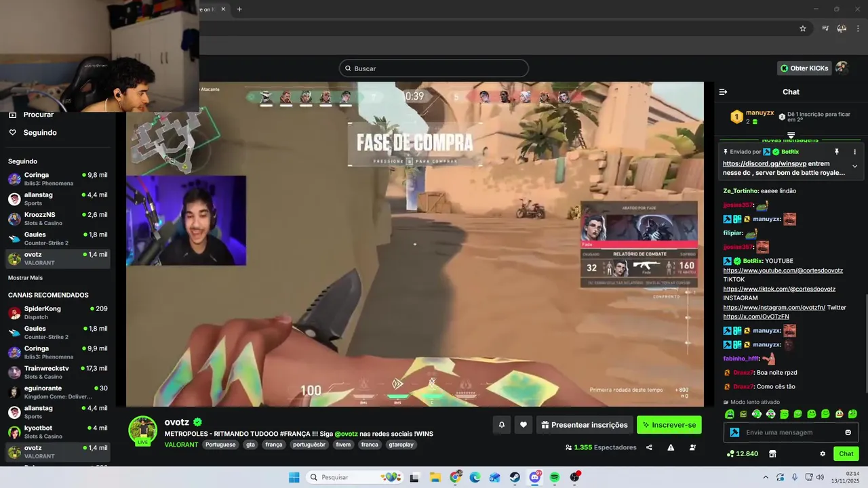
Task: Click Mostrar Mais to expand followed channels
Action: coord(25,278)
